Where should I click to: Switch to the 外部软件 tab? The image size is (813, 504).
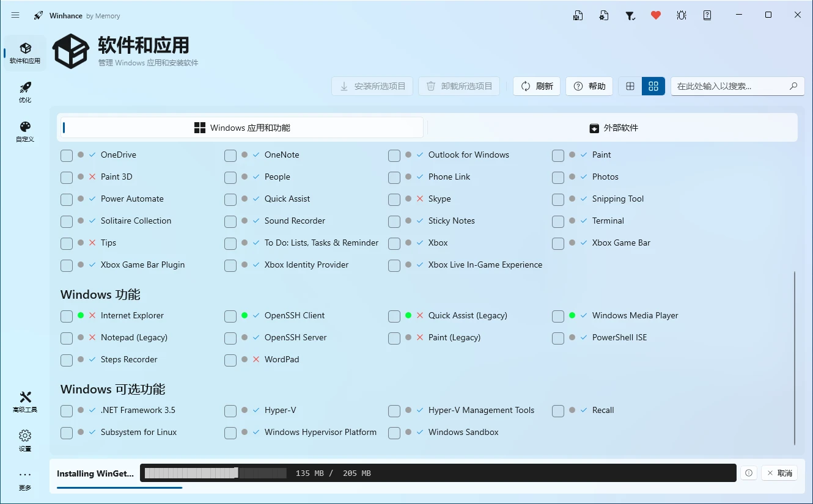pyautogui.click(x=613, y=128)
